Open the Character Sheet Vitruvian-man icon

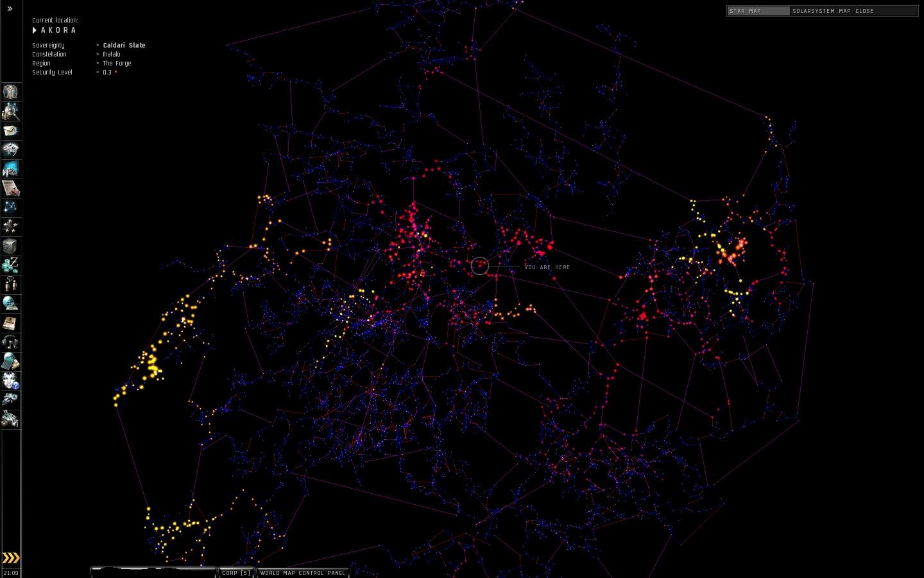10,92
